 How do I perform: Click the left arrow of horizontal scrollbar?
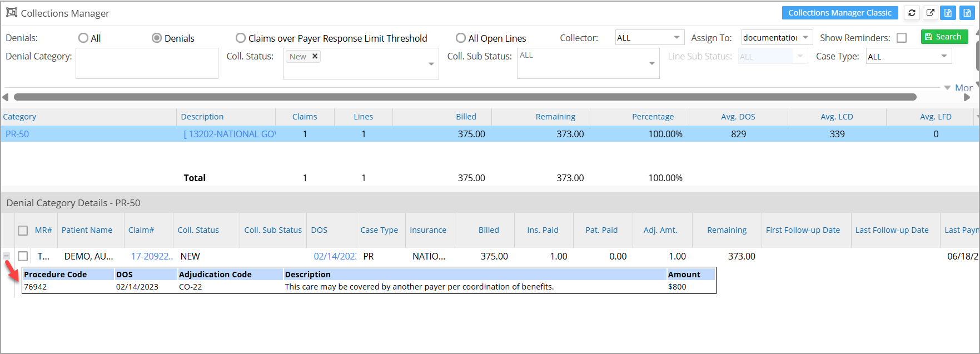[6, 97]
